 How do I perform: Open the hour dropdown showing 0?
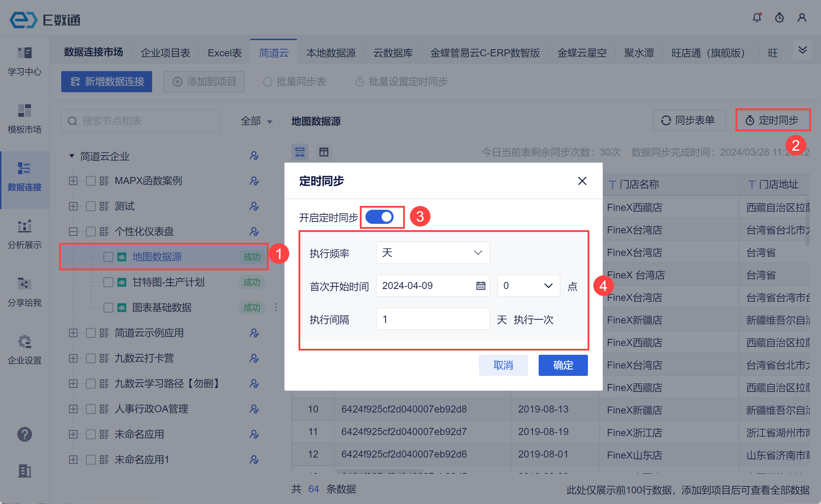click(x=528, y=286)
